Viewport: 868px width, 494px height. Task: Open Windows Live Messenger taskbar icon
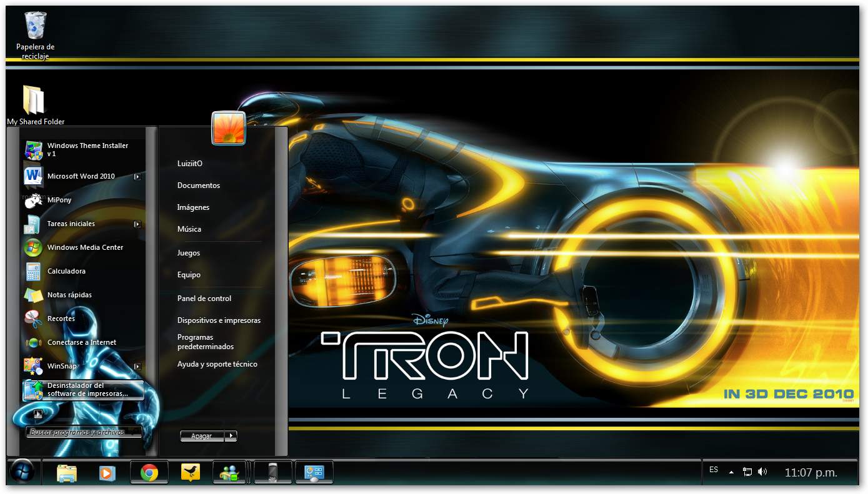click(231, 473)
